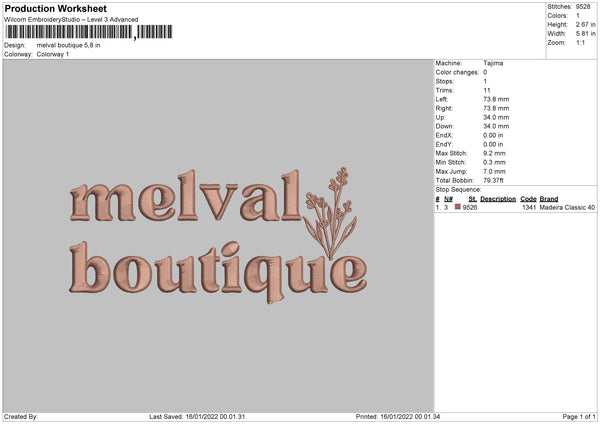Screen dimensions: 600x424
Task: Click the Machine value Tajima
Action: pyautogui.click(x=493, y=63)
